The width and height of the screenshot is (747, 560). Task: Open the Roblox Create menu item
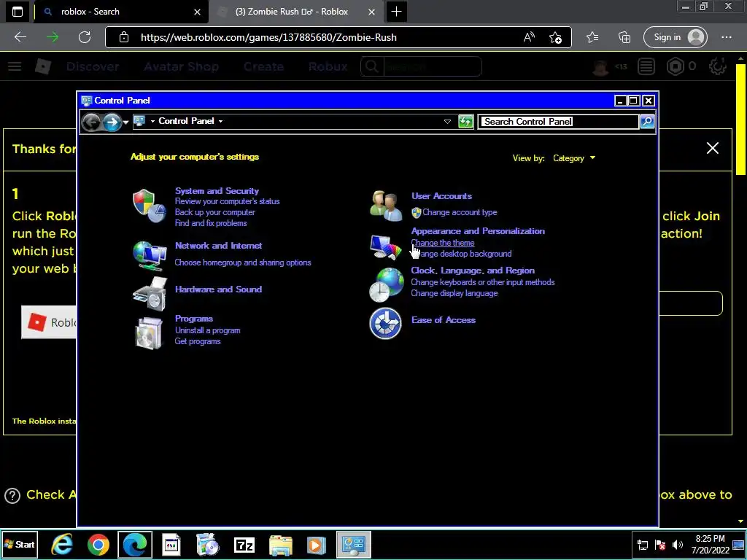pyautogui.click(x=263, y=66)
